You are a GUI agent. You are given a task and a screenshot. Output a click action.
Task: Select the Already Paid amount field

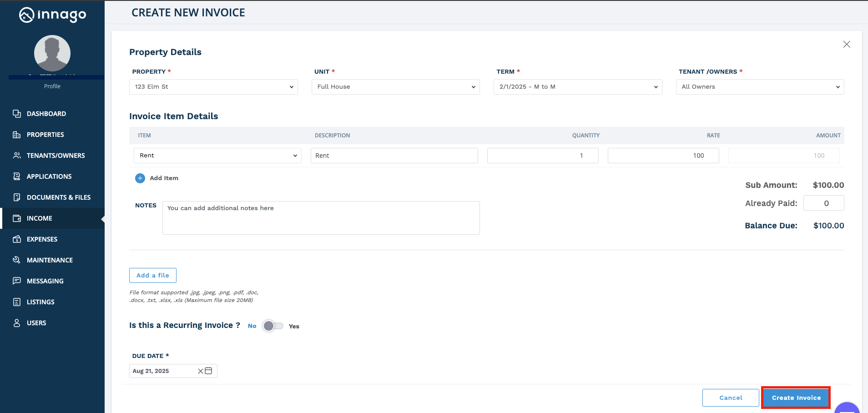pos(823,203)
